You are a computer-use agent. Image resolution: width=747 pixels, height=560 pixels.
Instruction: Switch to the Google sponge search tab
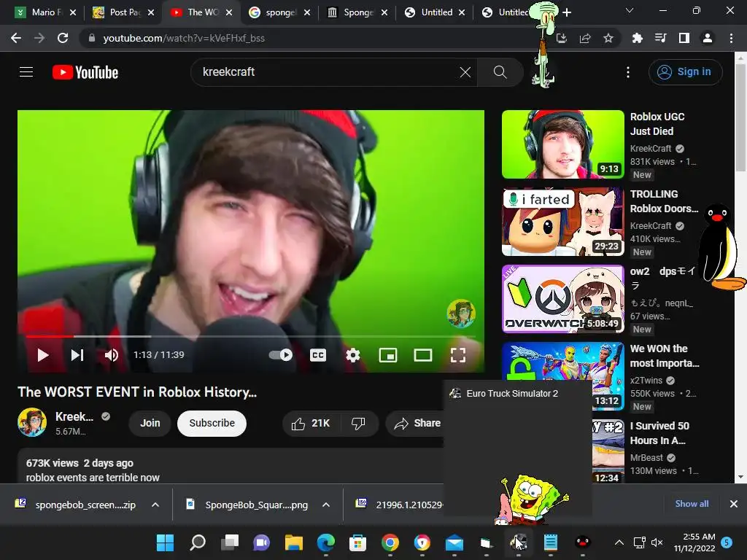280,12
